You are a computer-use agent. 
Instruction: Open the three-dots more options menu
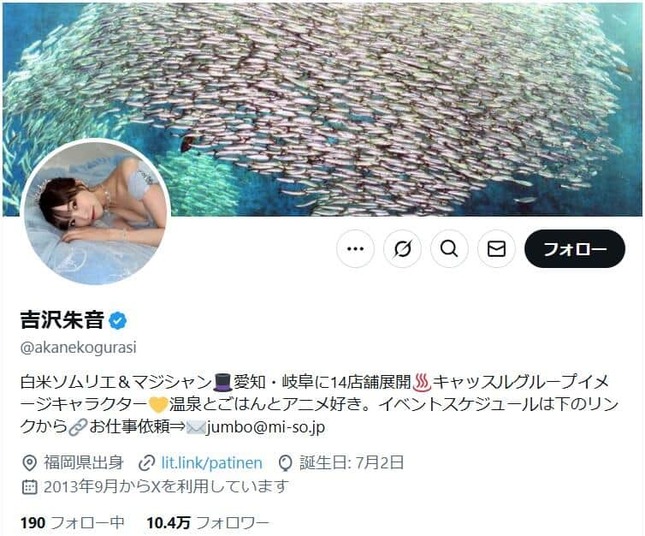pyautogui.click(x=355, y=249)
